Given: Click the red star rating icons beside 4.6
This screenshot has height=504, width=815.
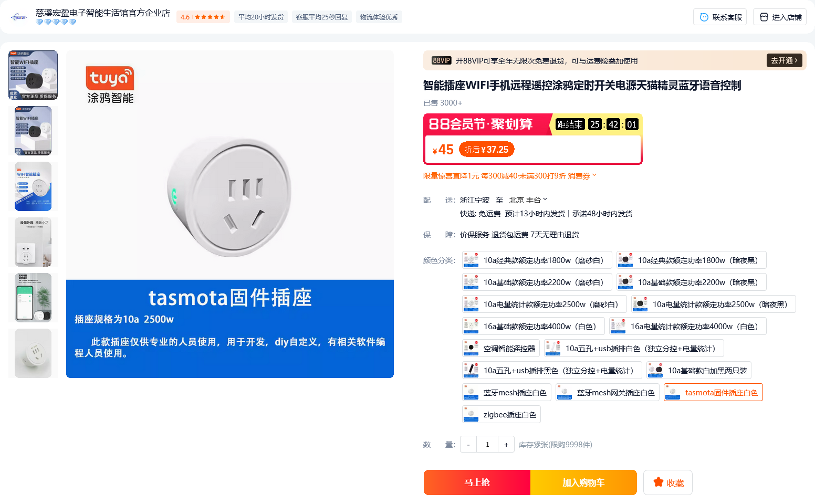Looking at the screenshot, I should [209, 16].
